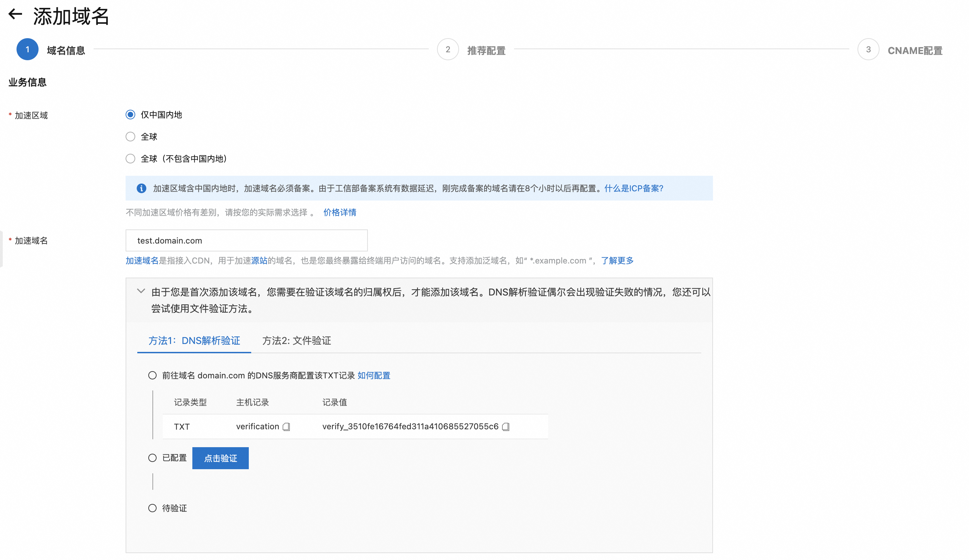Image resolution: width=969 pixels, height=560 pixels.
Task: Click 了解更多 link under domain field
Action: [617, 261]
